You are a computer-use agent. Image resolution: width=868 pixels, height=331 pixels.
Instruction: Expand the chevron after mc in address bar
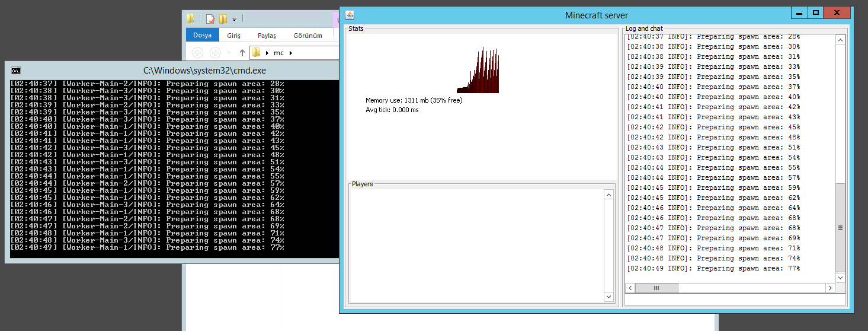tap(291, 53)
